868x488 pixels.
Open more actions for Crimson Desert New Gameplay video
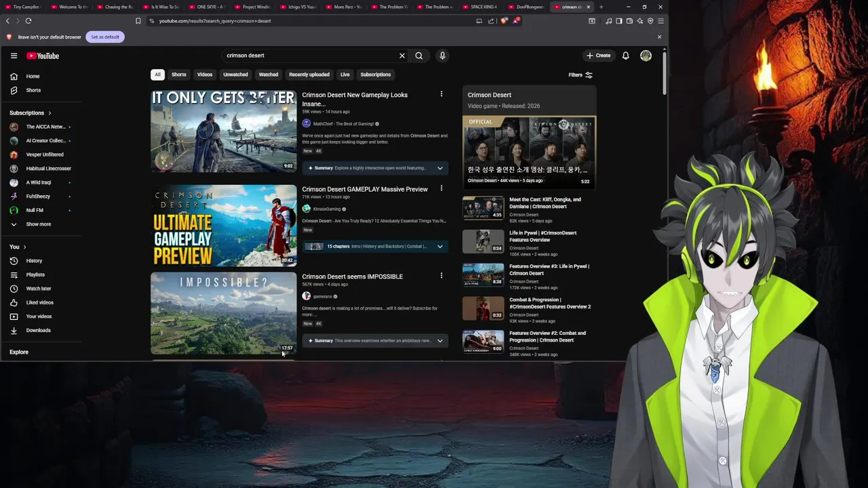point(441,94)
